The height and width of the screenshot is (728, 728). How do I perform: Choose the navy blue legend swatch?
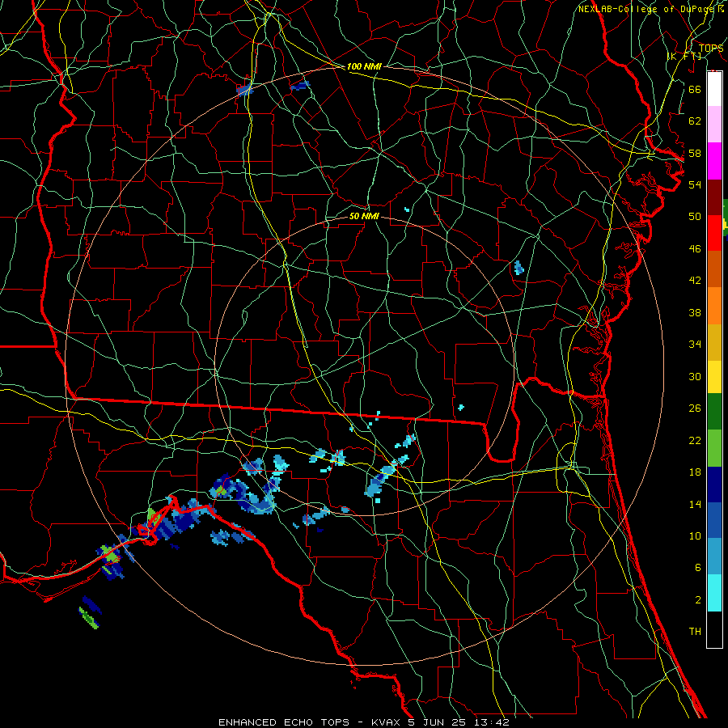[714, 485]
